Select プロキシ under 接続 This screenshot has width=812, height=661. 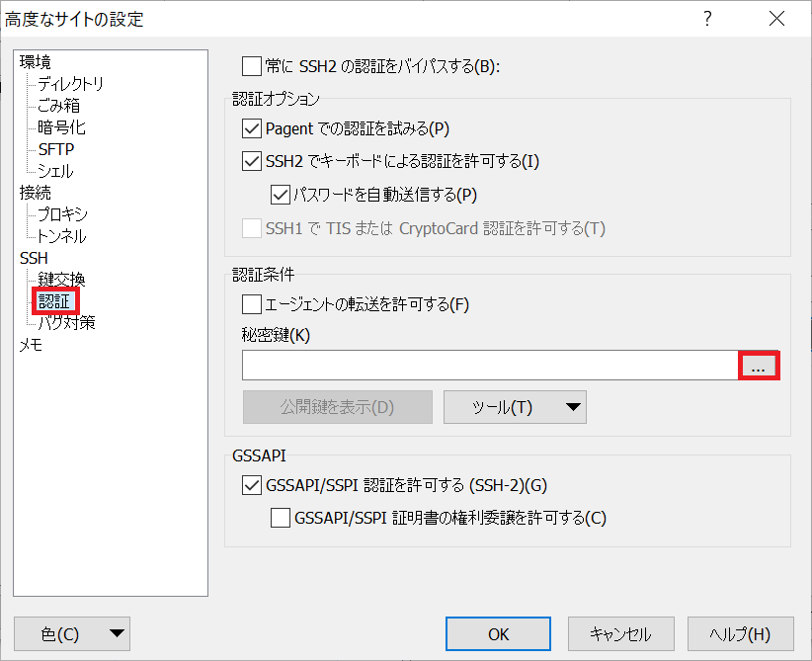62,214
